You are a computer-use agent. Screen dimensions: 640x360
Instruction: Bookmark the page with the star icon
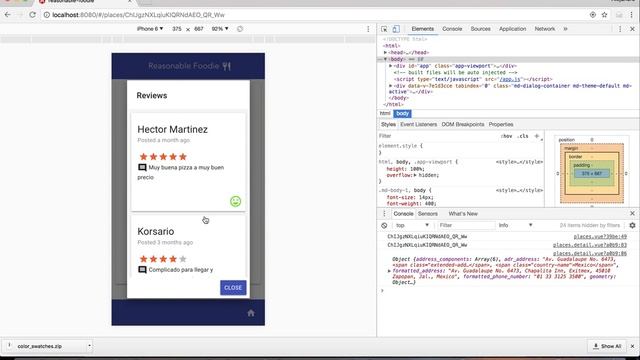click(604, 15)
